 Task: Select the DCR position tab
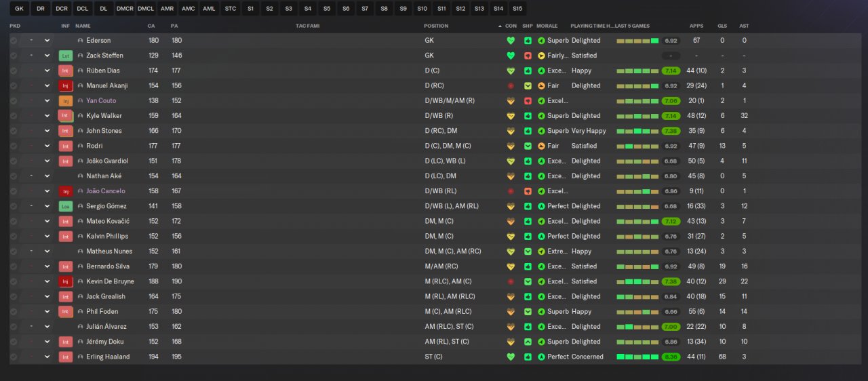click(x=62, y=9)
